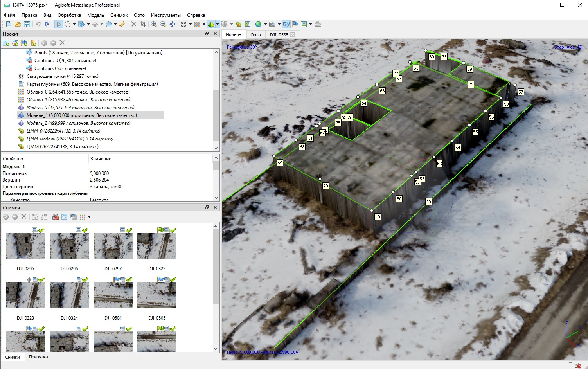Open the tie points display dropdown
Image resolution: width=588 pixels, height=369 pixels.
tap(190, 24)
